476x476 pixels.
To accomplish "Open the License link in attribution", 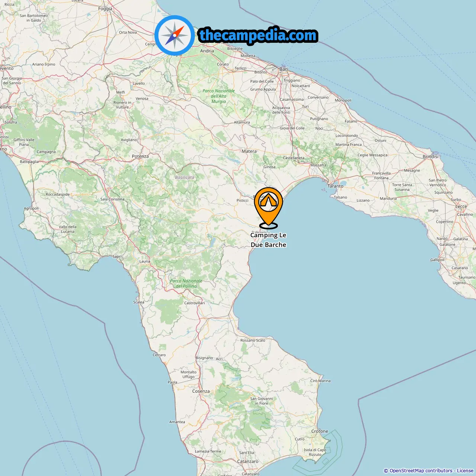I will pos(465,471).
